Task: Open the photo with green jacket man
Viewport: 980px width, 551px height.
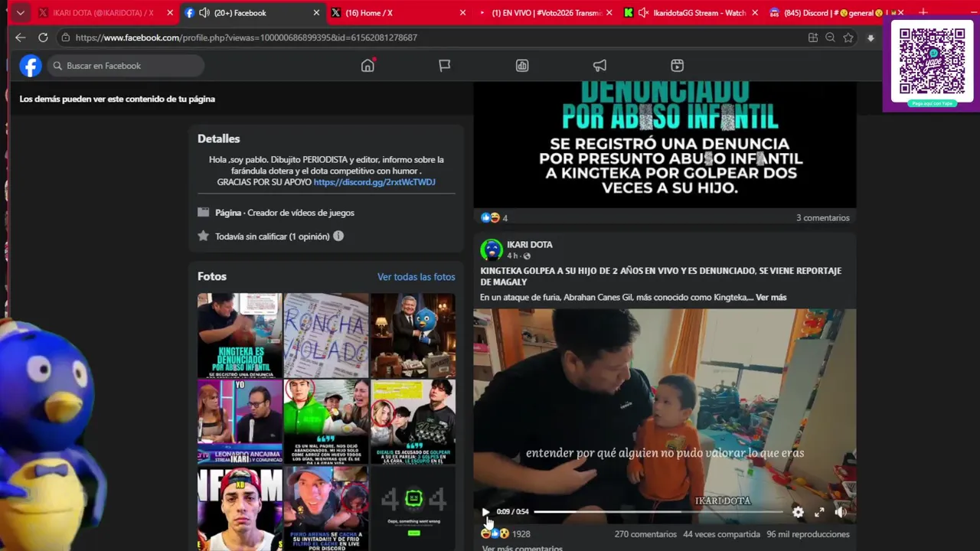Action: (x=326, y=422)
